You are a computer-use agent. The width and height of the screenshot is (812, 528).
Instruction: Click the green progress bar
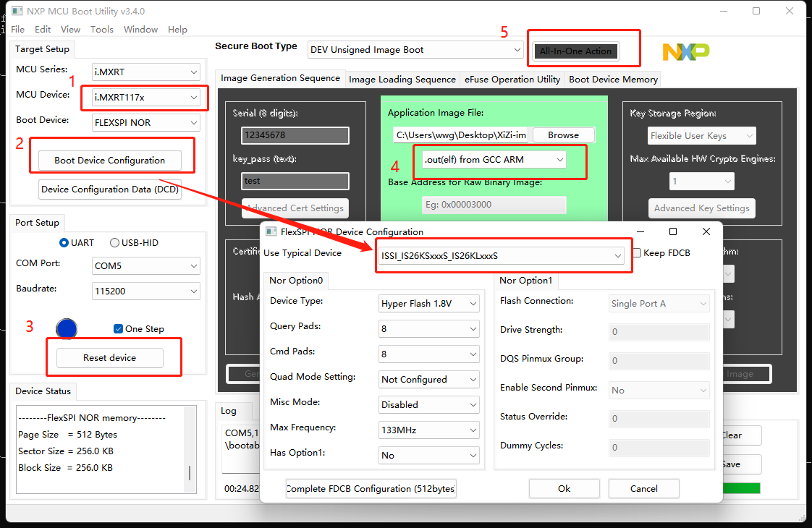tap(742, 488)
